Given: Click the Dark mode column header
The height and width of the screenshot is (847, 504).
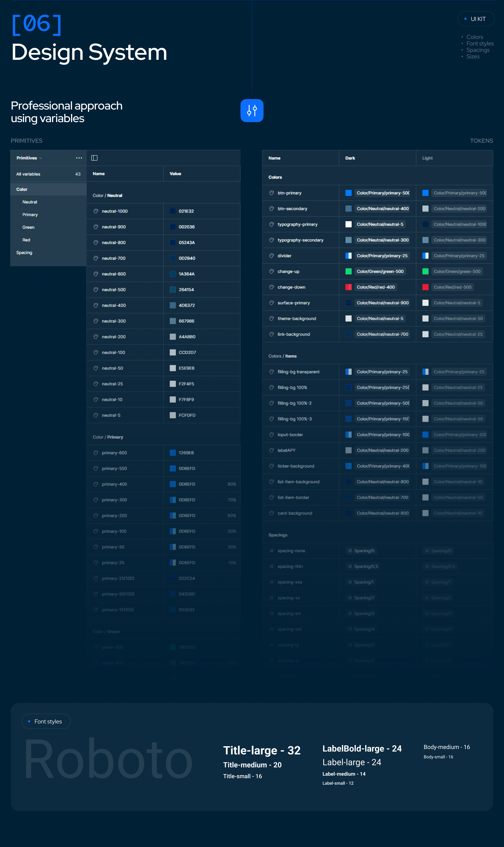Looking at the screenshot, I should [x=350, y=158].
